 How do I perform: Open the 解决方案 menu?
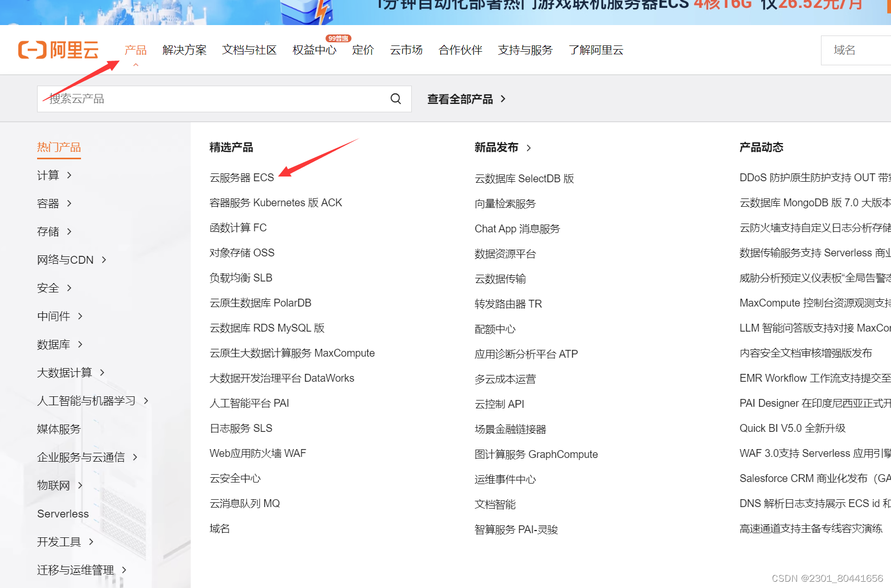[x=184, y=50]
